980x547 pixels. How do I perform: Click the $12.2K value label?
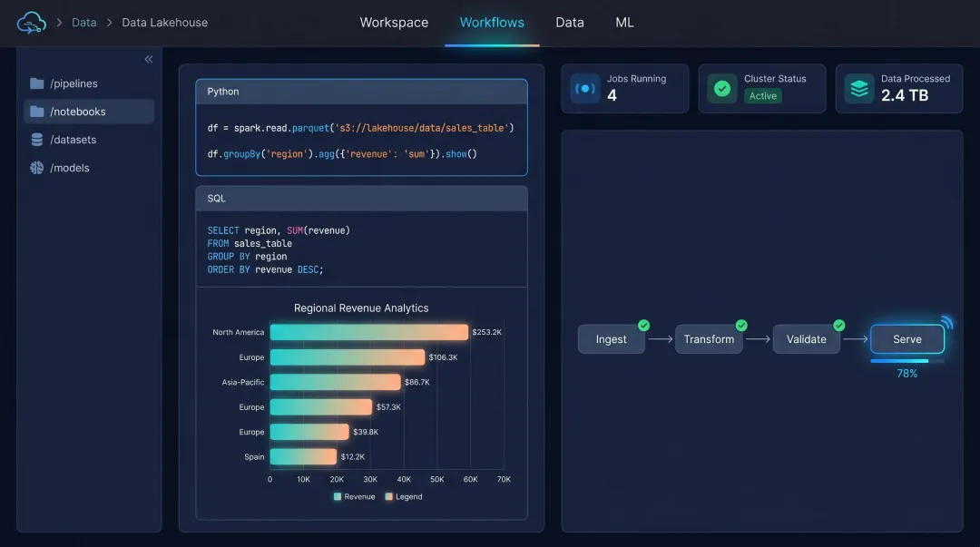tap(352, 457)
